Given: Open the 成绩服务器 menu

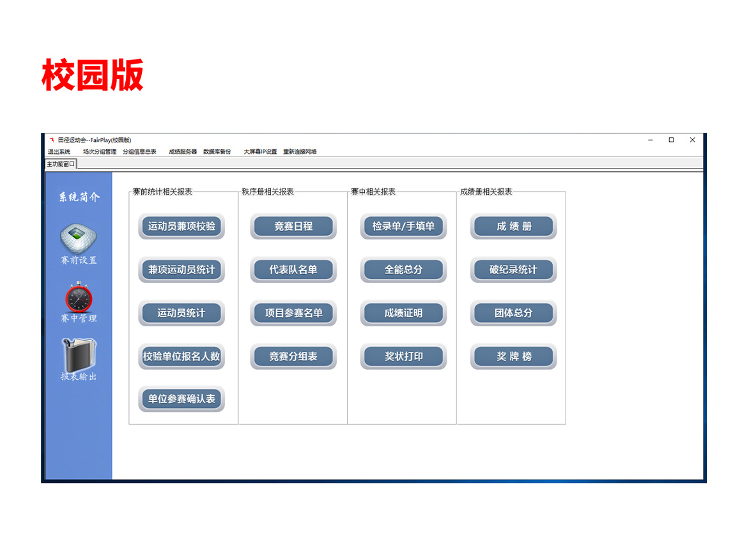Looking at the screenshot, I should [183, 152].
